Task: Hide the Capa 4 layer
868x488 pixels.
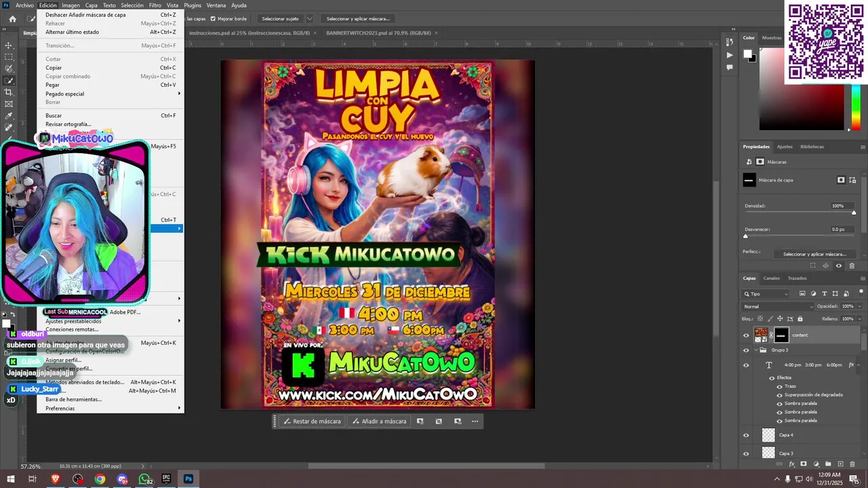Action: point(746,435)
